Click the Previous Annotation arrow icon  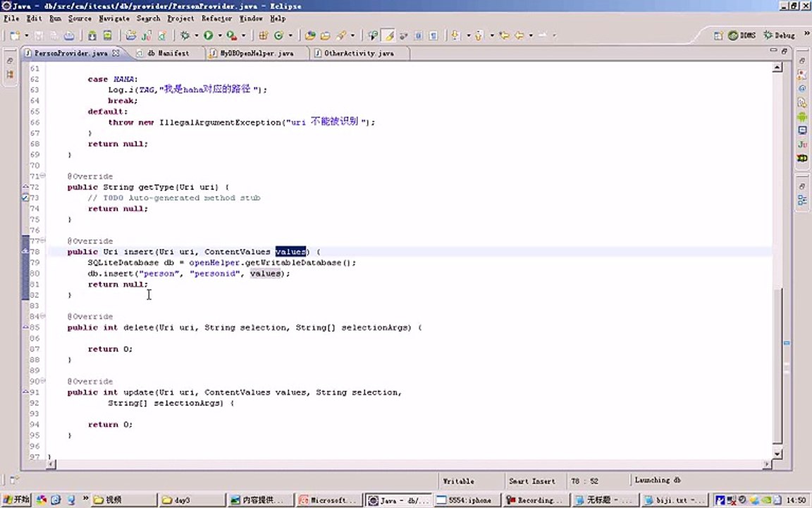(479, 35)
